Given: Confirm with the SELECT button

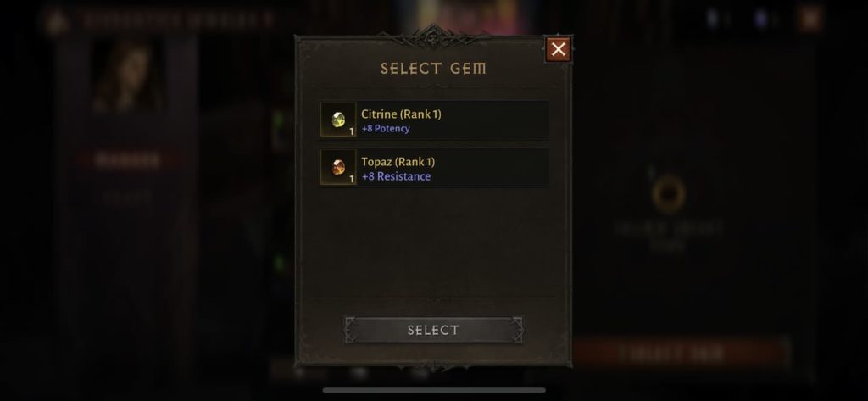Looking at the screenshot, I should coord(433,330).
